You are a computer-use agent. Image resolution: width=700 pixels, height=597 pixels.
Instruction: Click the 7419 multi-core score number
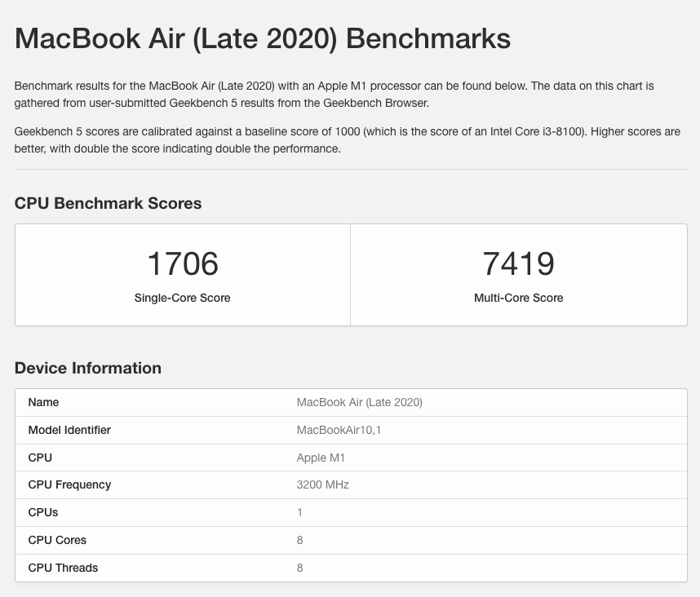(x=518, y=263)
